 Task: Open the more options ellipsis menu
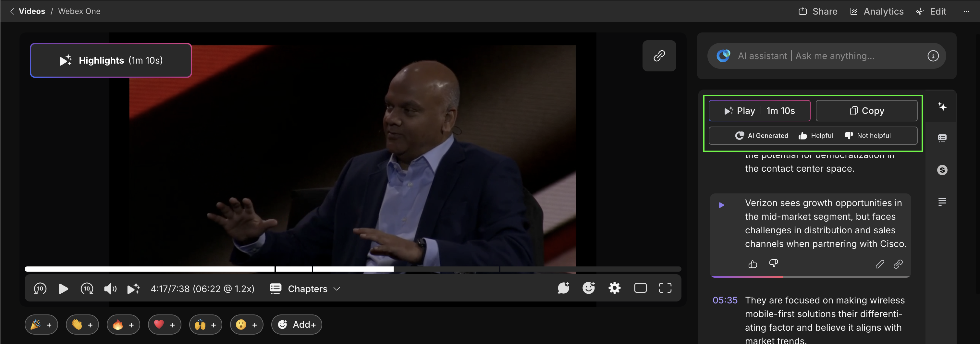(x=966, y=11)
